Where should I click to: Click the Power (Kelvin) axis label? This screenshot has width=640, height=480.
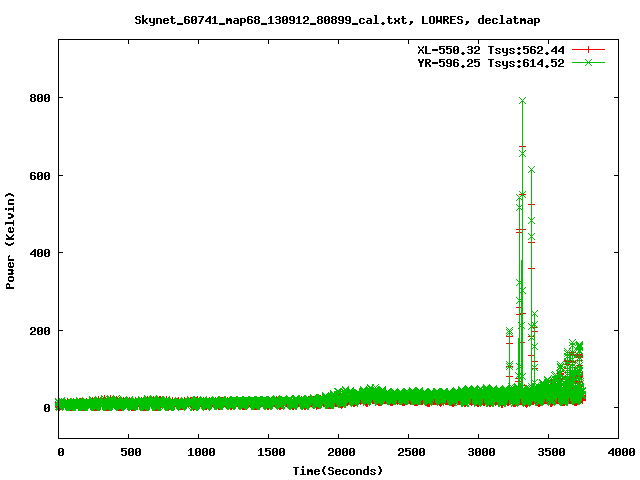click(10, 241)
